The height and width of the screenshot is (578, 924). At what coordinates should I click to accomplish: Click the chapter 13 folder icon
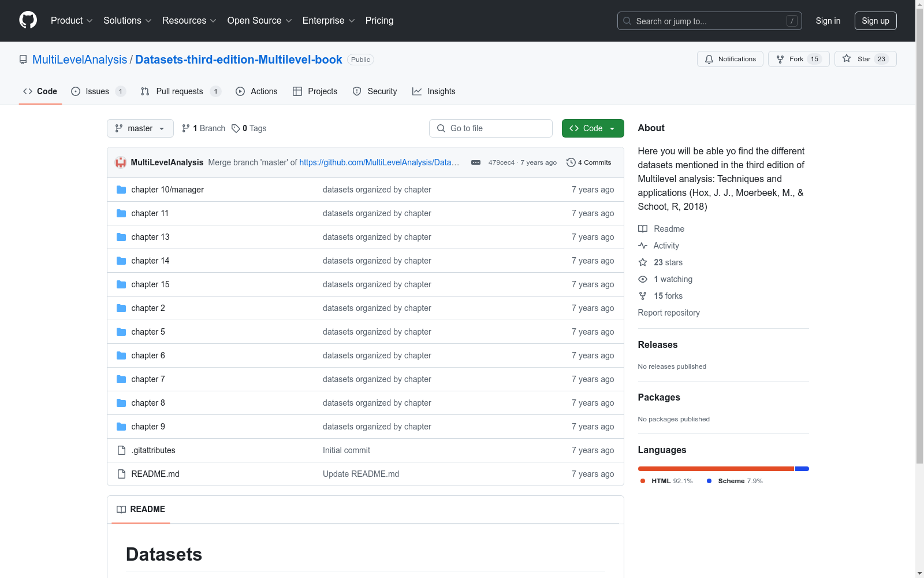point(121,237)
